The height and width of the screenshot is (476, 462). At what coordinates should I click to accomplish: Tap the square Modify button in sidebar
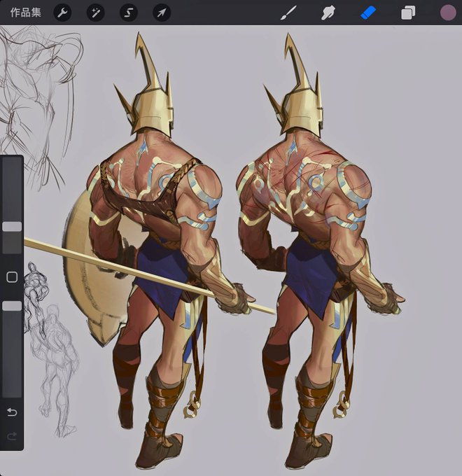[12, 277]
